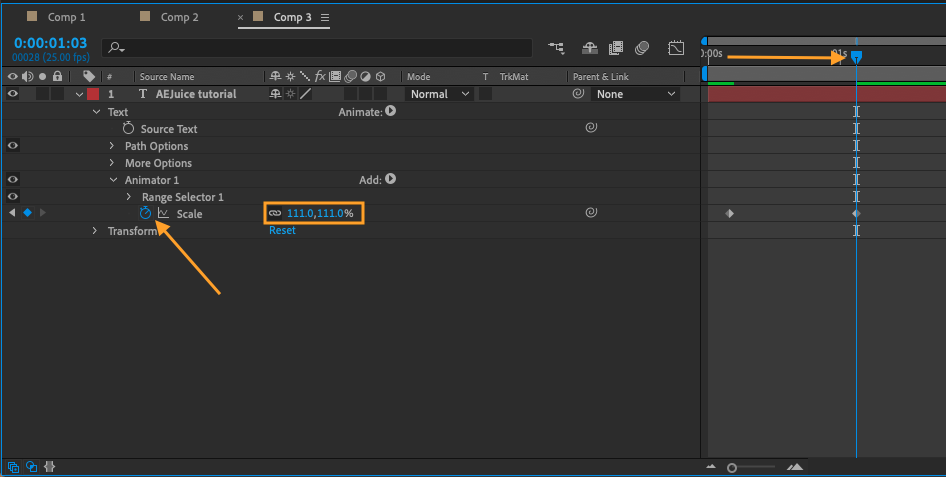
Task: Click the Reset link under Scale
Action: click(282, 231)
